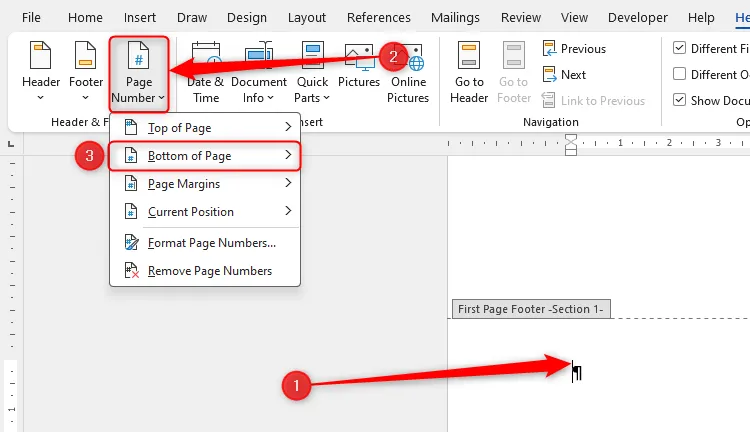Click the Previous navigation button
This screenshot has height=432, width=750.
point(574,48)
